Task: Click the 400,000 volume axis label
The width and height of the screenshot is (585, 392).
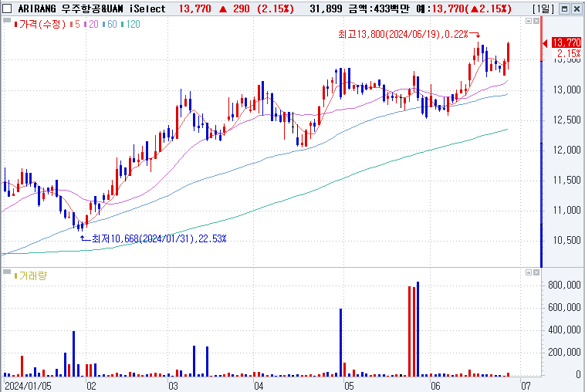Action: point(564,330)
